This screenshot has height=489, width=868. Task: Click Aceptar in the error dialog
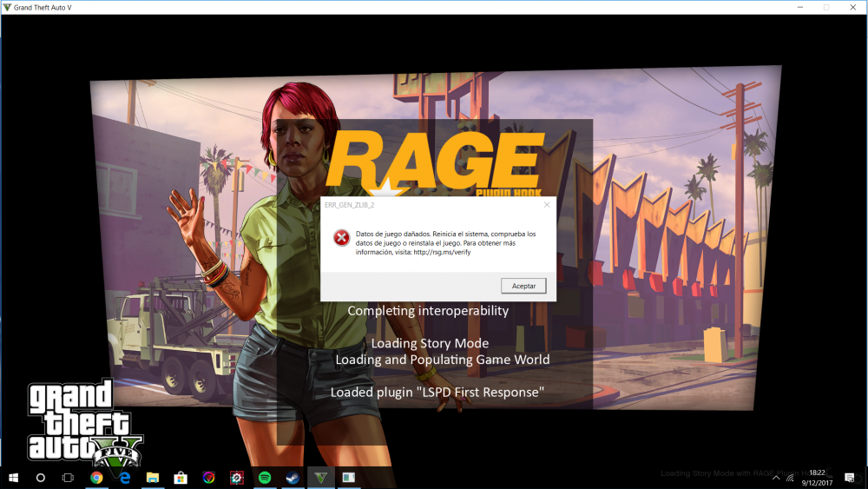coord(523,286)
